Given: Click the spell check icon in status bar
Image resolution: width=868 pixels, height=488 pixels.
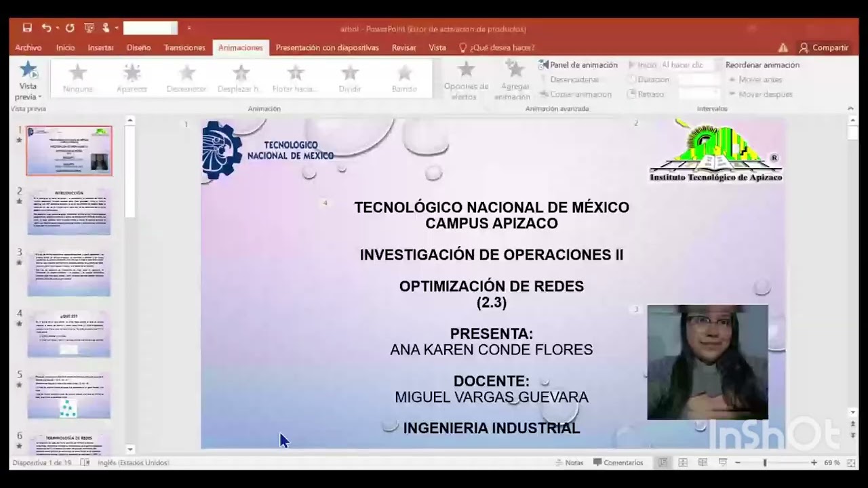Looking at the screenshot, I should click(85, 463).
